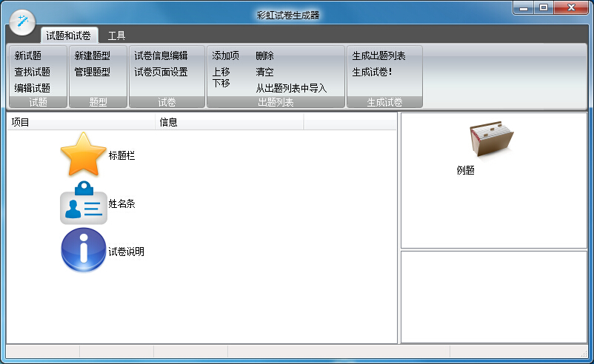Click 从出题列表中导入

click(x=291, y=88)
